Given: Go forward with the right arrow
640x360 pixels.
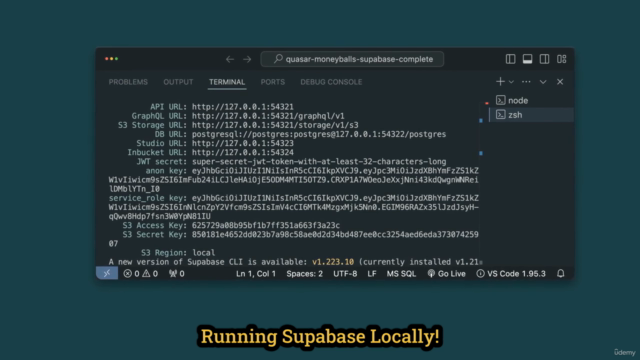Looking at the screenshot, I should [x=247, y=59].
